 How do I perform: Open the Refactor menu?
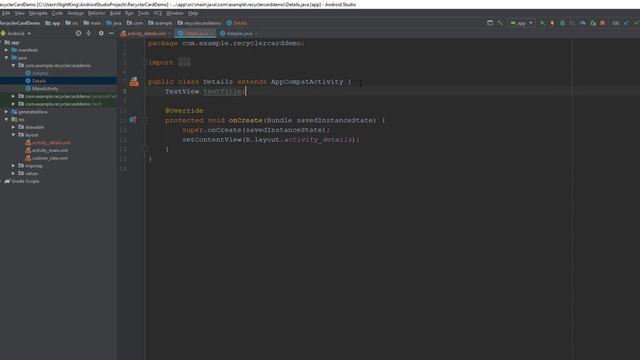[x=97, y=13]
